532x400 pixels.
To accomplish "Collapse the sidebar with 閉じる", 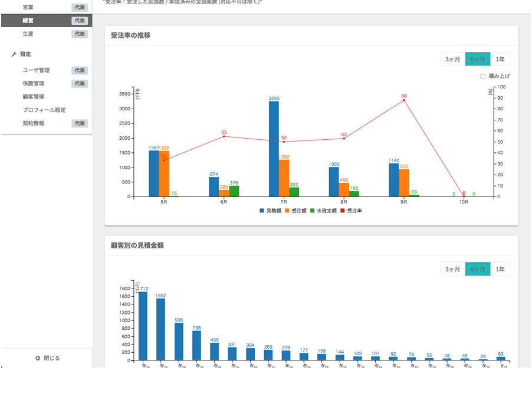I will tap(52, 358).
